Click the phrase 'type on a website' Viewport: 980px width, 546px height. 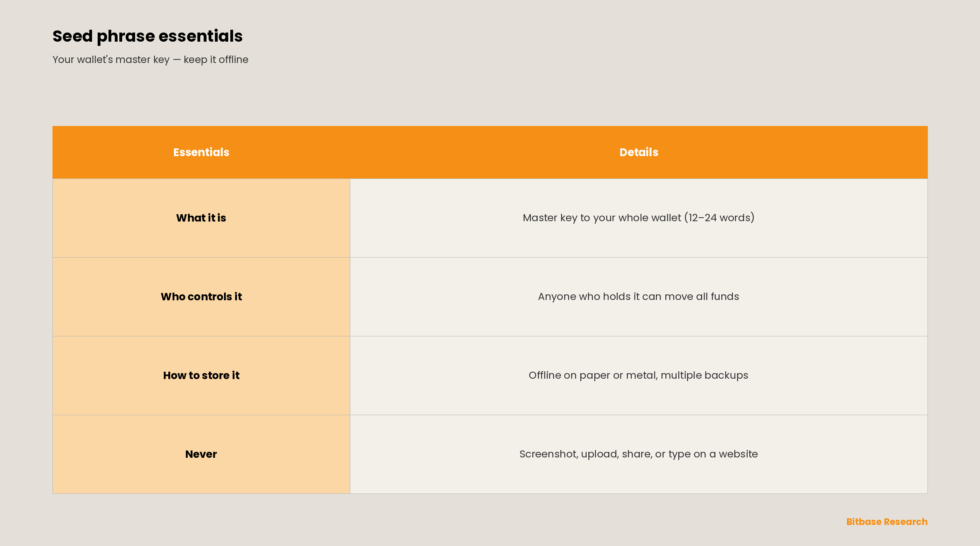pyautogui.click(x=713, y=454)
